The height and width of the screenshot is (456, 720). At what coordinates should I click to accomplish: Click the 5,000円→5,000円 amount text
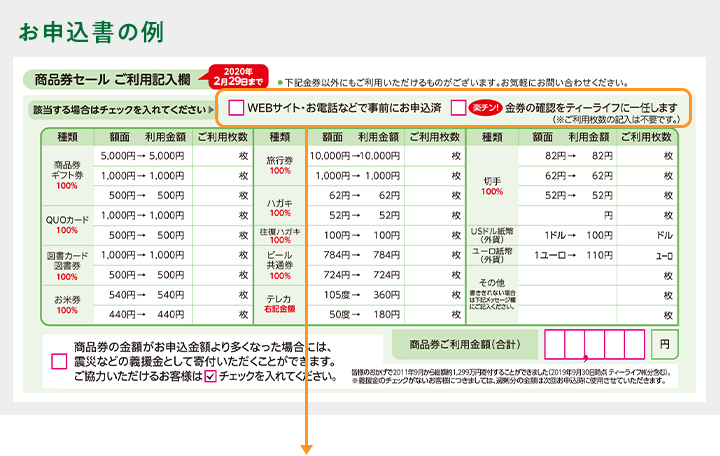point(142,156)
